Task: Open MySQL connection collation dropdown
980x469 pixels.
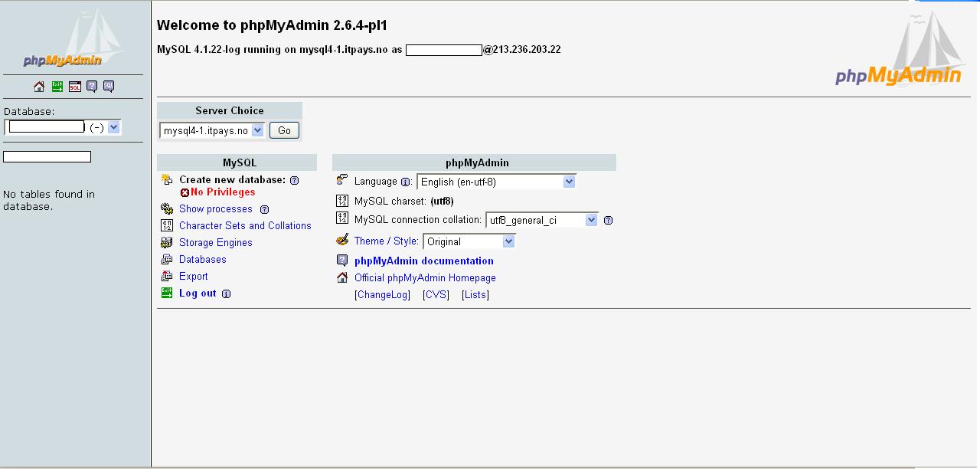Action: (x=542, y=220)
